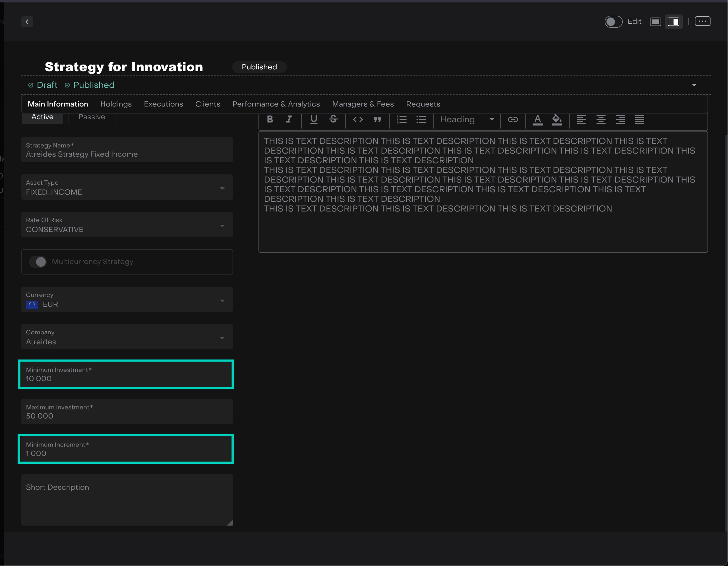Center align the description text
Screen dimensions: 728x566
click(x=601, y=119)
